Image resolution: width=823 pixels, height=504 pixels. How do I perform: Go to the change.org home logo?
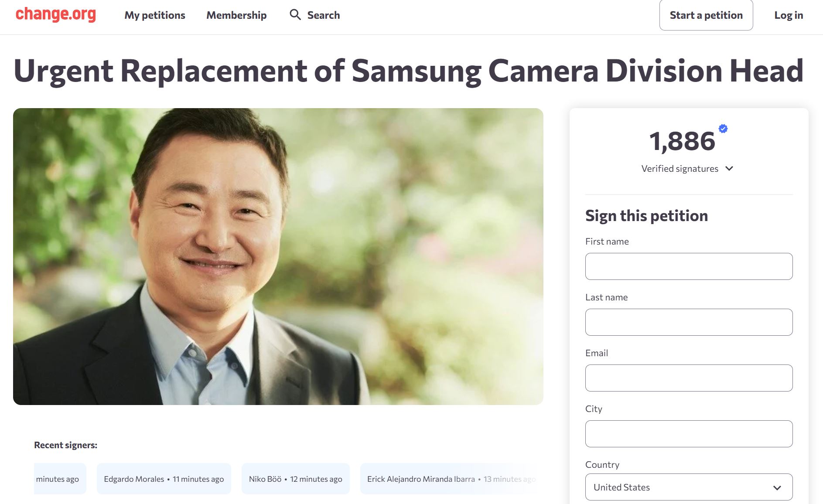(x=56, y=14)
